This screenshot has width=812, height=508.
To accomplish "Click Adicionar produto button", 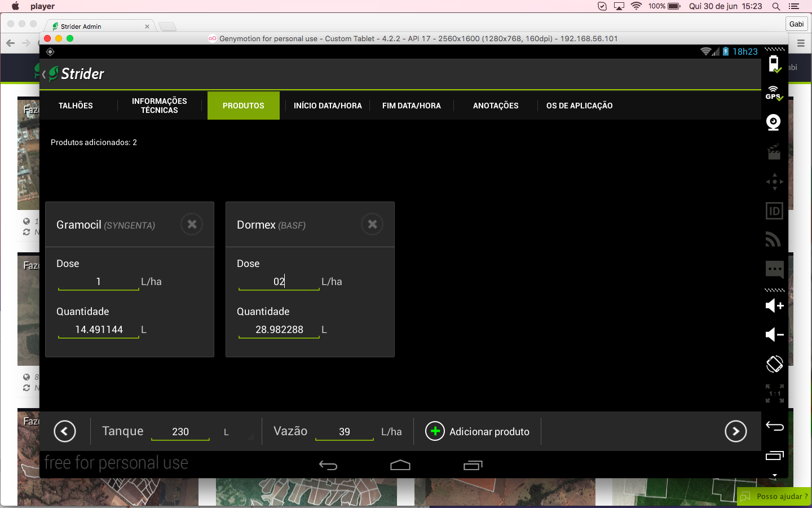I will [477, 432].
